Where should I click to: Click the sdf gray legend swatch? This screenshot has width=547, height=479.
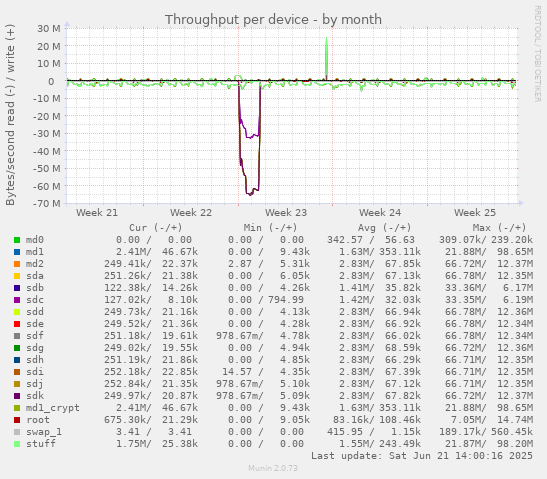point(17,336)
